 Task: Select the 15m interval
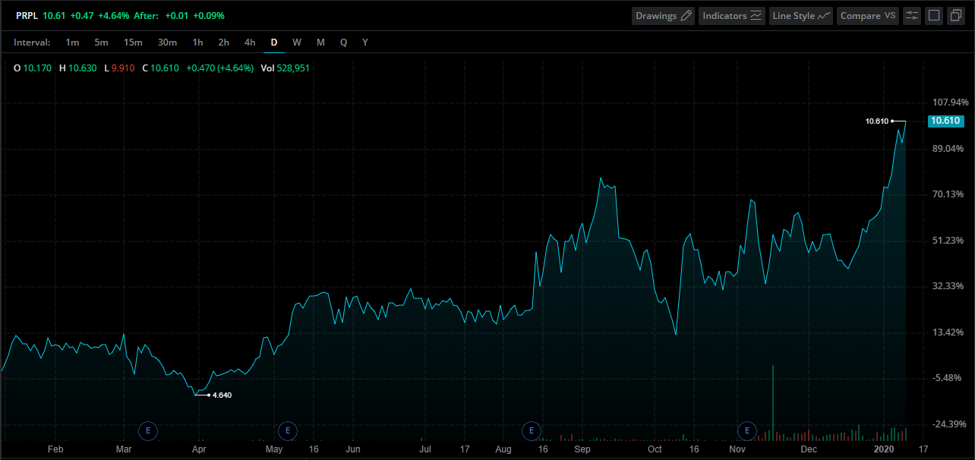click(132, 42)
